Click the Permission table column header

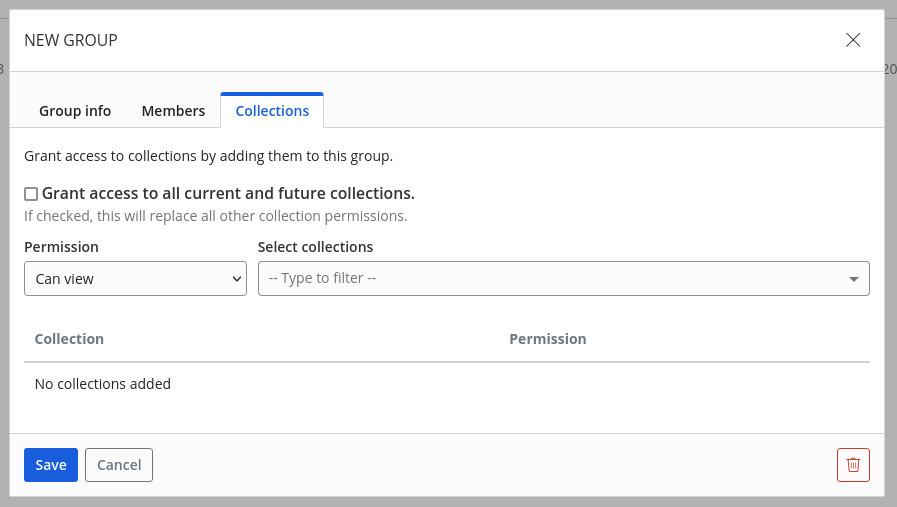coord(547,339)
